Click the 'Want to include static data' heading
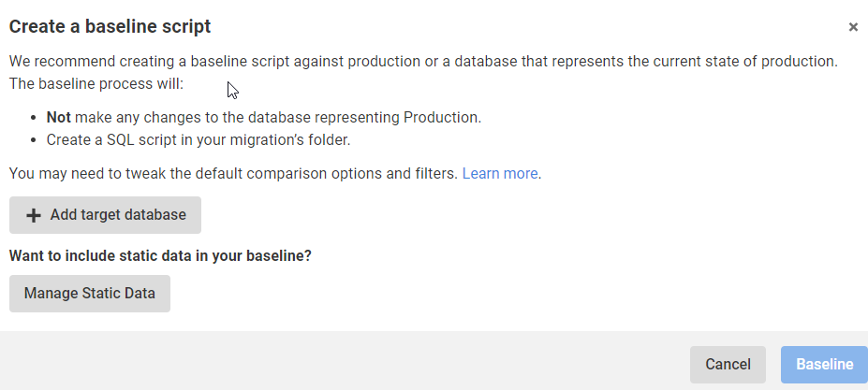This screenshot has width=868, height=390. (160, 254)
